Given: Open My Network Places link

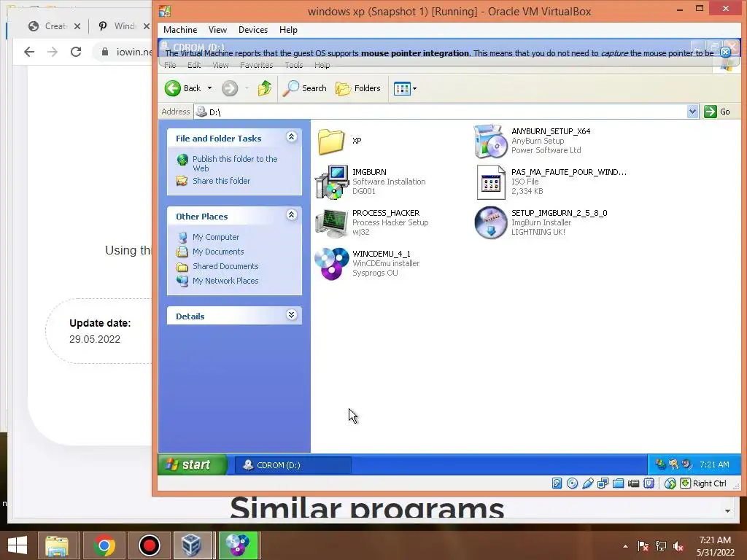Looking at the screenshot, I should [x=225, y=281].
